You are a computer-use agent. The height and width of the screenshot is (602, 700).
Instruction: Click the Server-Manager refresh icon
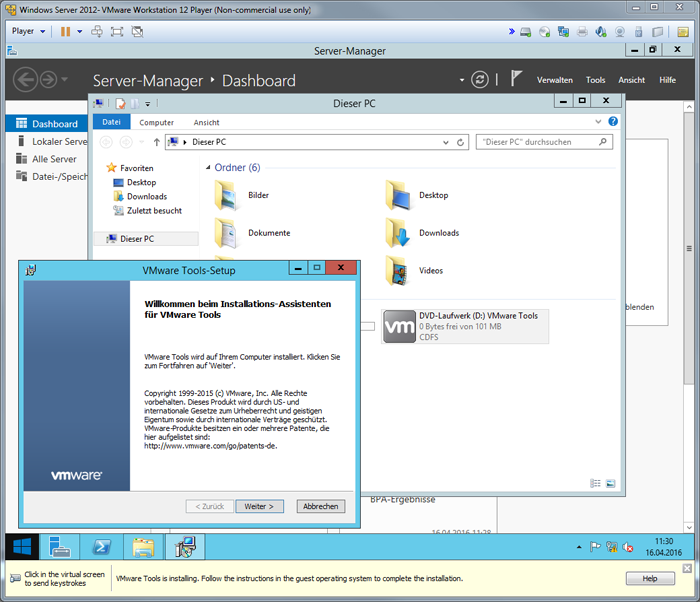[x=479, y=80]
